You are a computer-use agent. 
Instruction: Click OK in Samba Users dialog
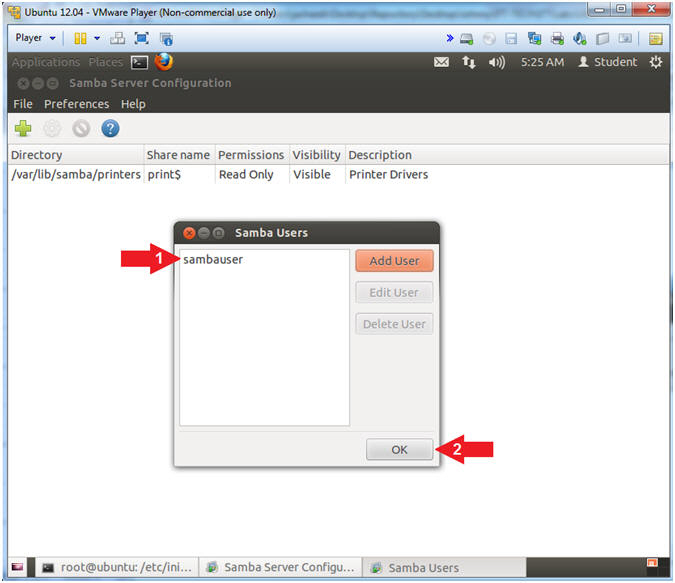pos(399,450)
